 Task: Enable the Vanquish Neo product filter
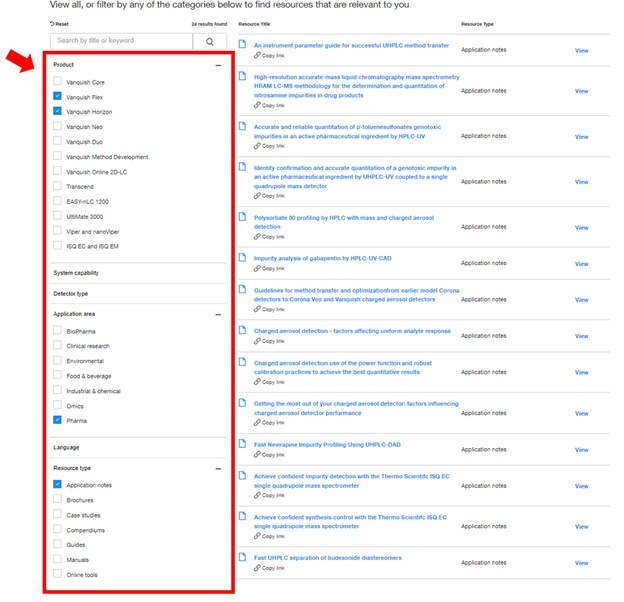[57, 126]
